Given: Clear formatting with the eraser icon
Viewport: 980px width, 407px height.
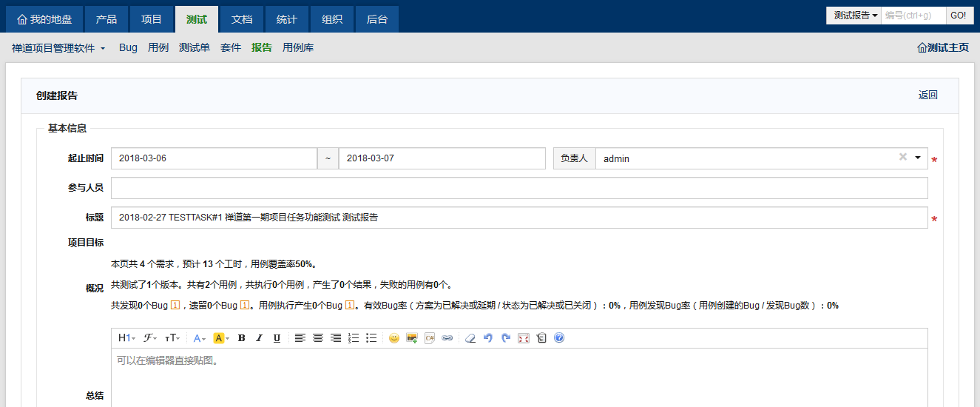Looking at the screenshot, I should (x=470, y=338).
